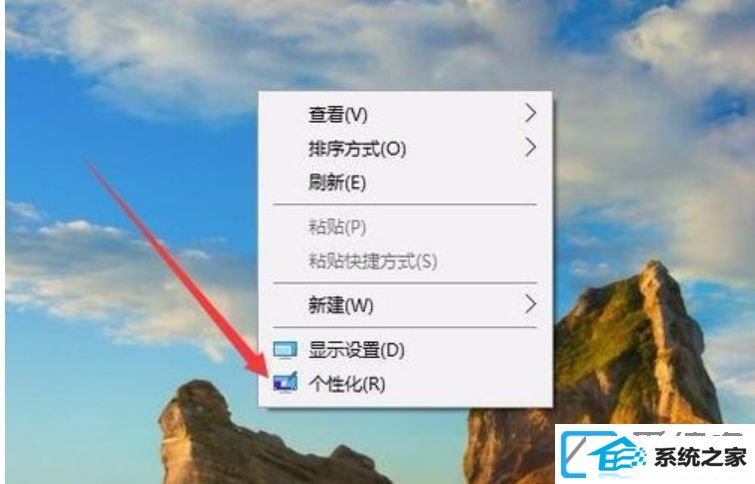
Task: Select 个性化(R) personalize option
Action: click(405, 384)
